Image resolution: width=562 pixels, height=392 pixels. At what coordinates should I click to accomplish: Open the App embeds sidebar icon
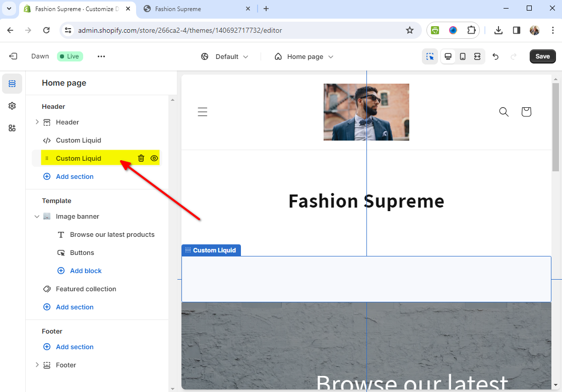[x=12, y=128]
